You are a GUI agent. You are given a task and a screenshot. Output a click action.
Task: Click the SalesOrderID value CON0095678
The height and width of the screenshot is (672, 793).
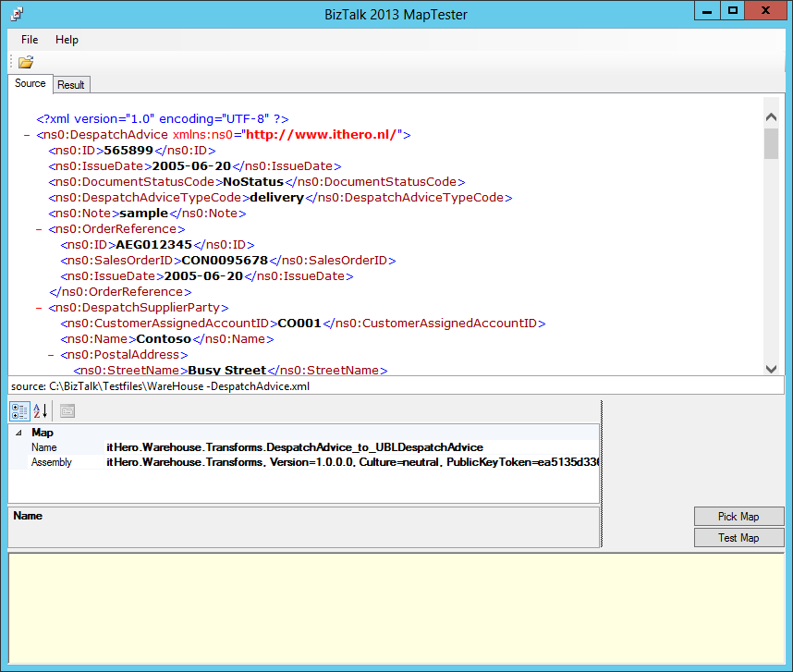coord(225,261)
